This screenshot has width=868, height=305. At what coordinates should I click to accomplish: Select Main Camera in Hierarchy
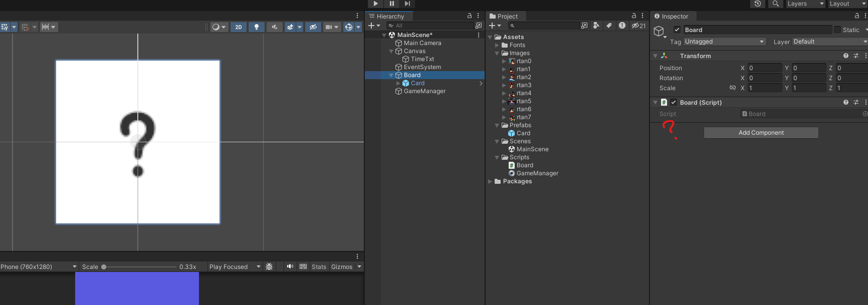point(422,43)
